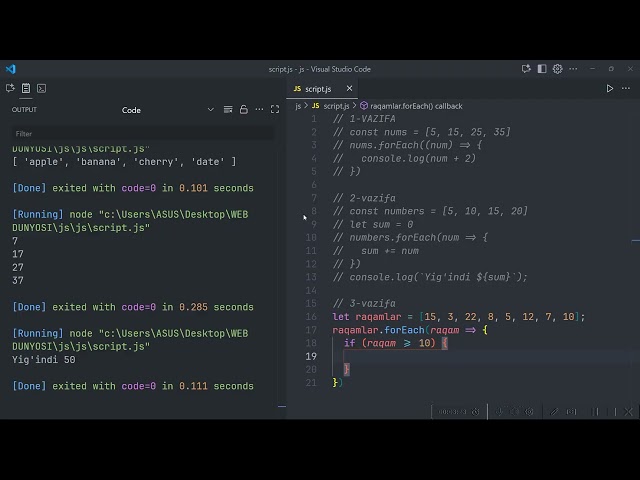Click the 'sum += num' comment line
The height and width of the screenshot is (480, 640).
[376, 251]
